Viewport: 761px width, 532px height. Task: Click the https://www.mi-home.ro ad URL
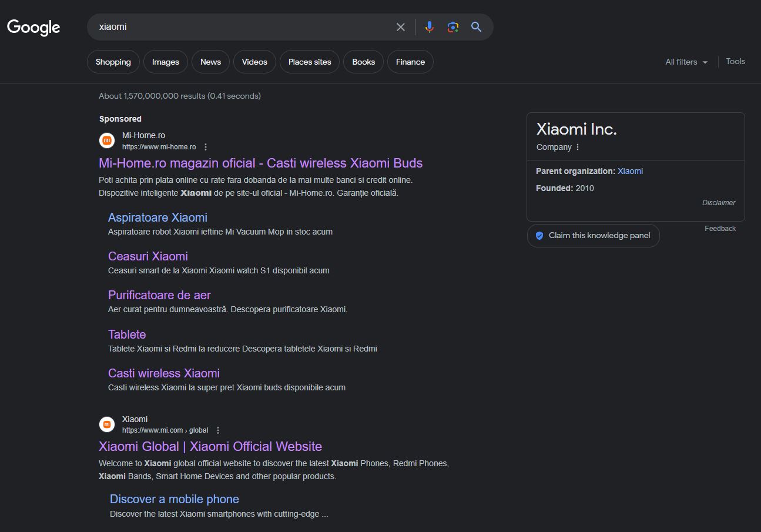[x=159, y=147]
